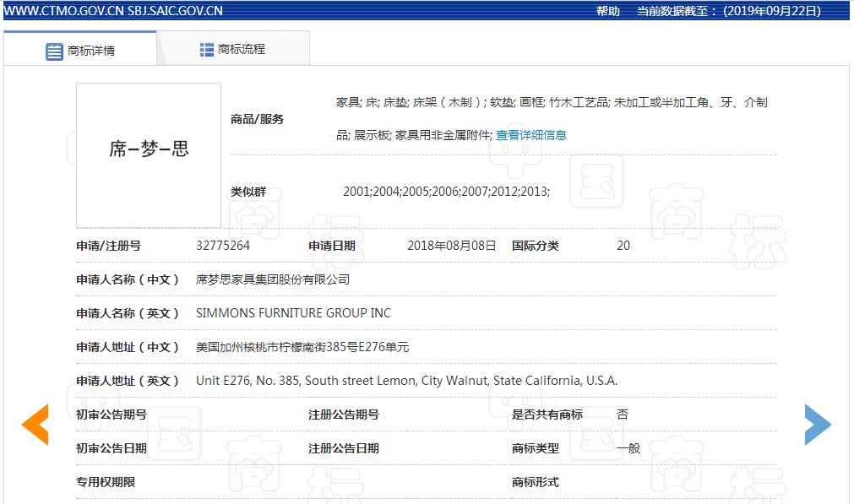
Task: Click the orange previous arrow
Action: (x=35, y=425)
